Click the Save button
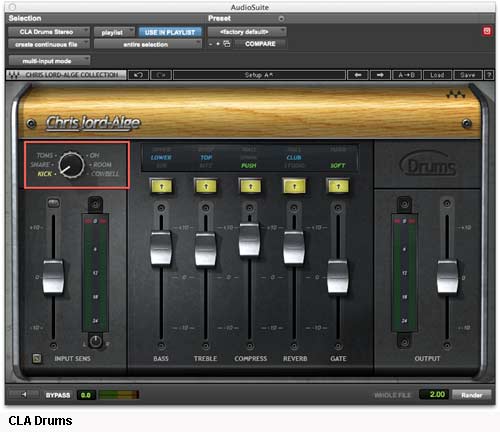Viewport: 500px width, 432px height. click(467, 75)
